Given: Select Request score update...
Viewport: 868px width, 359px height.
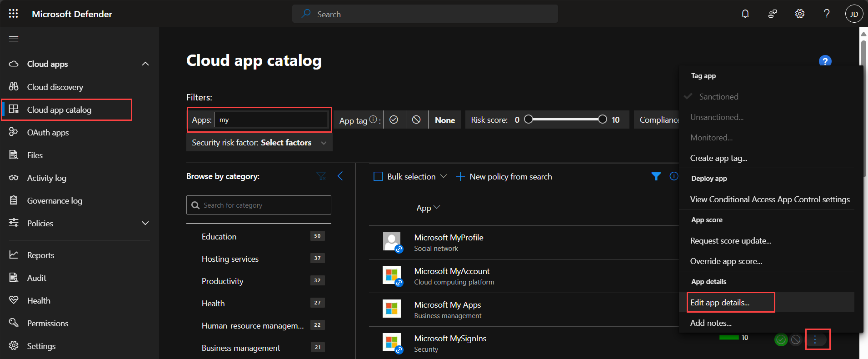Looking at the screenshot, I should [731, 241].
